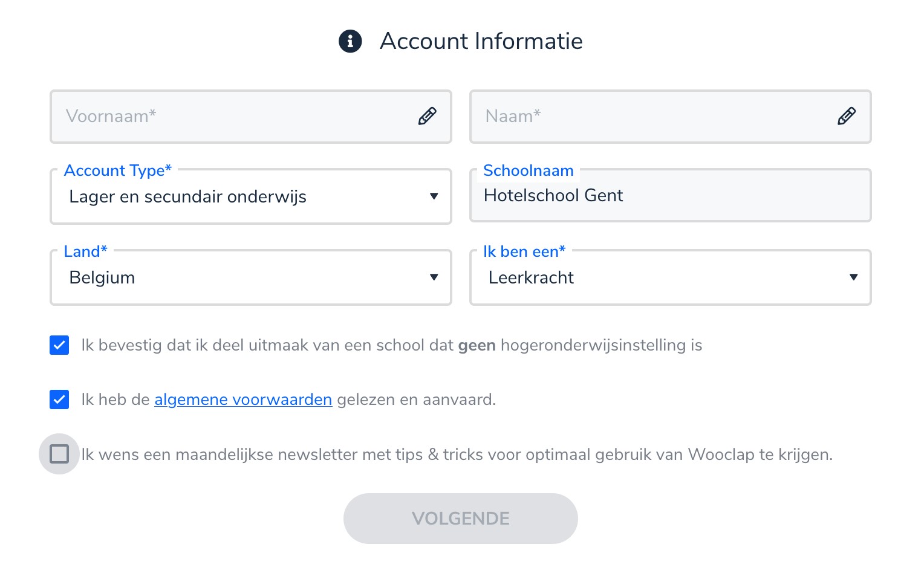Uncheck the algemene voorwaarden acceptance checkbox

point(59,399)
